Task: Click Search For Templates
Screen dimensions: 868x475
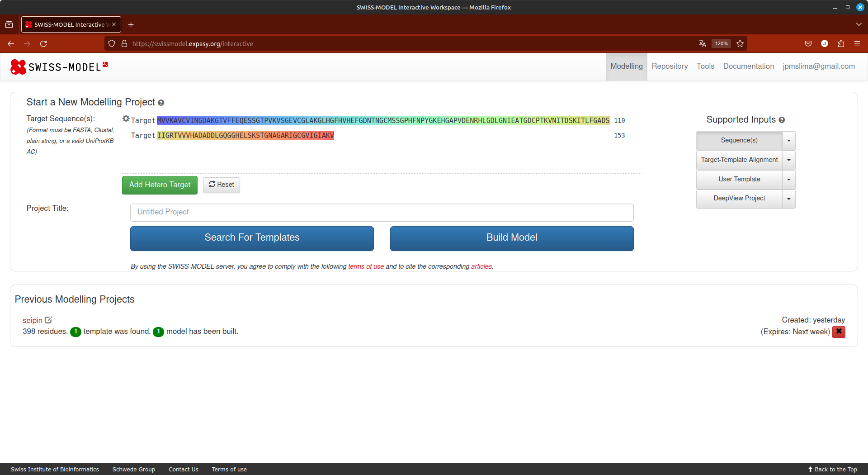Action: [x=252, y=238]
